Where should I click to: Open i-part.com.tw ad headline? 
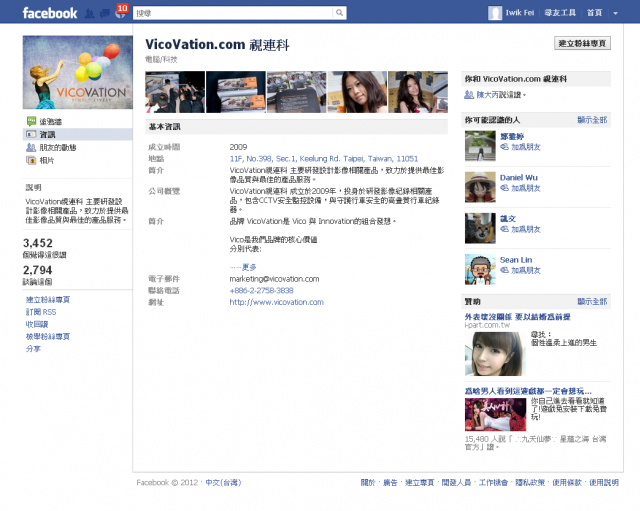(518, 317)
